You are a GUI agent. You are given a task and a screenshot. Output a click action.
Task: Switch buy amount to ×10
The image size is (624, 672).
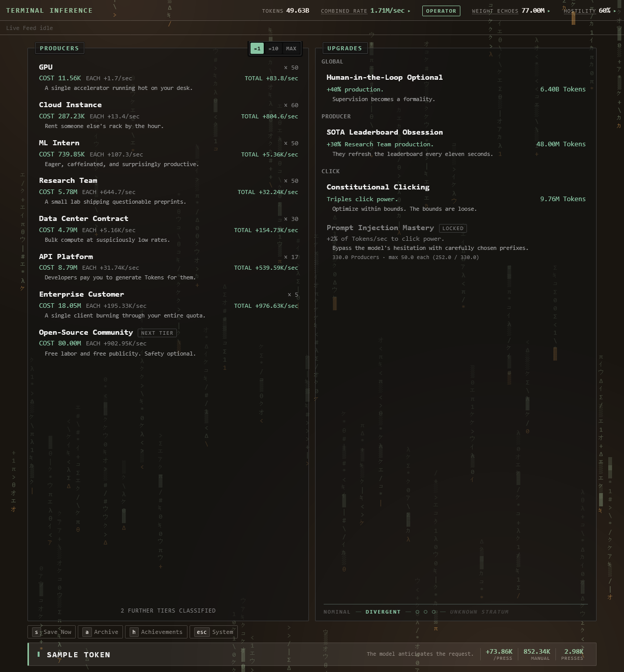coord(273,49)
